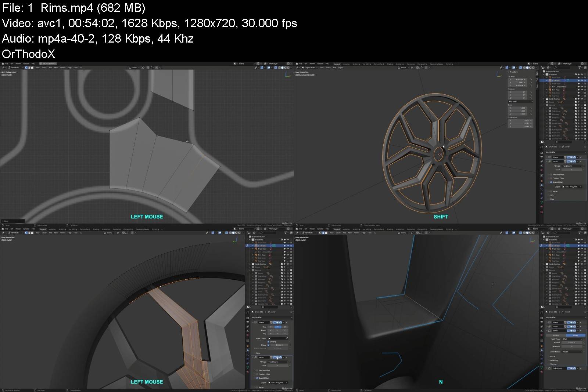Open Edit Mode dropdown in top-left frame header

[x=15, y=68]
